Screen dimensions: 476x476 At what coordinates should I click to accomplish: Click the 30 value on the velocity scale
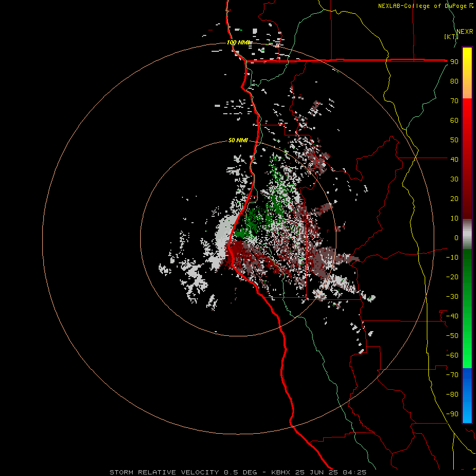(x=454, y=179)
